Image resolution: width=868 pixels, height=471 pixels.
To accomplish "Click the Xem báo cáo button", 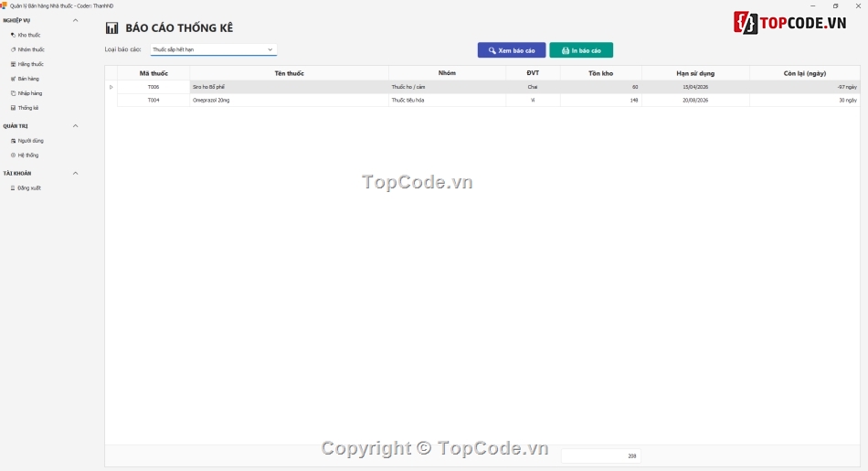I will coord(512,50).
